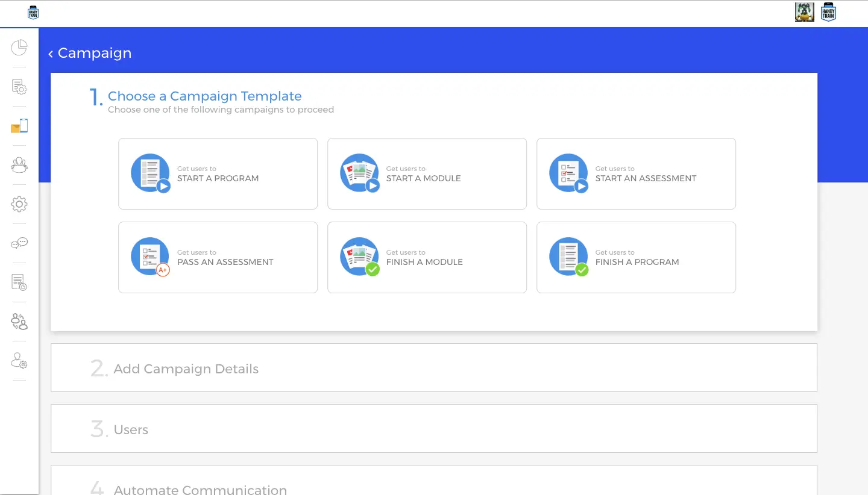Select the Start an Assessment template icon
The width and height of the screenshot is (868, 495).
[x=569, y=173]
